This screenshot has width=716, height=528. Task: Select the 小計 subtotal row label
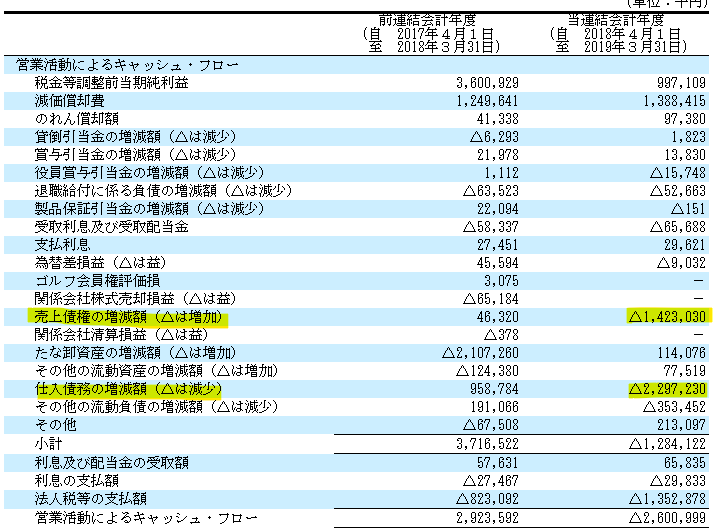[48, 444]
